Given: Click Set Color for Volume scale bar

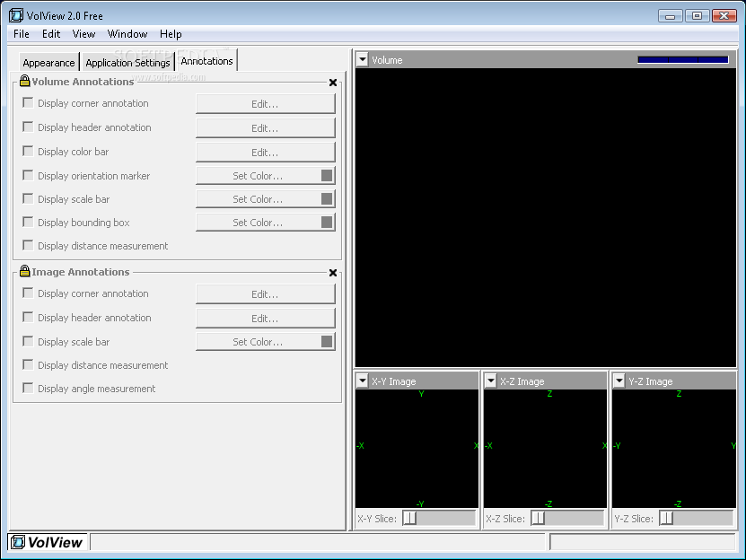Looking at the screenshot, I should (266, 199).
